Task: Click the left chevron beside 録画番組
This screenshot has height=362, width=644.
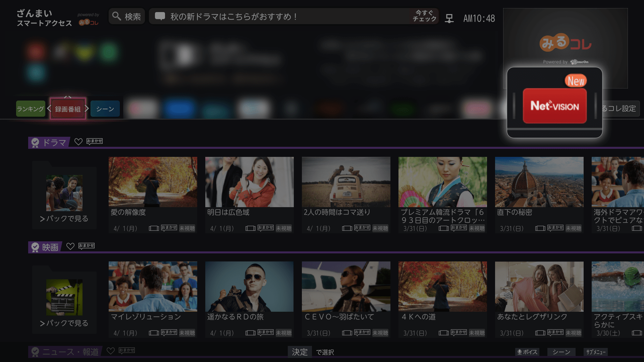Action: point(49,108)
